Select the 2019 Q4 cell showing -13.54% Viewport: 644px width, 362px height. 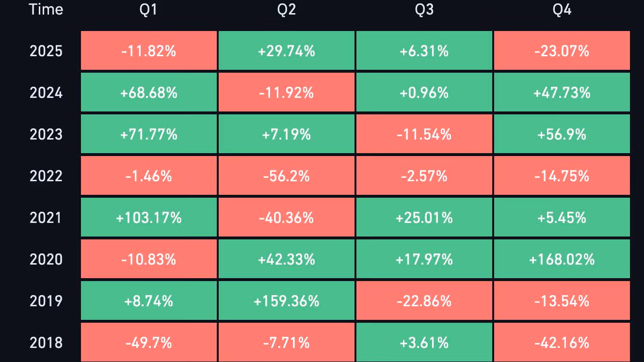[562, 301]
